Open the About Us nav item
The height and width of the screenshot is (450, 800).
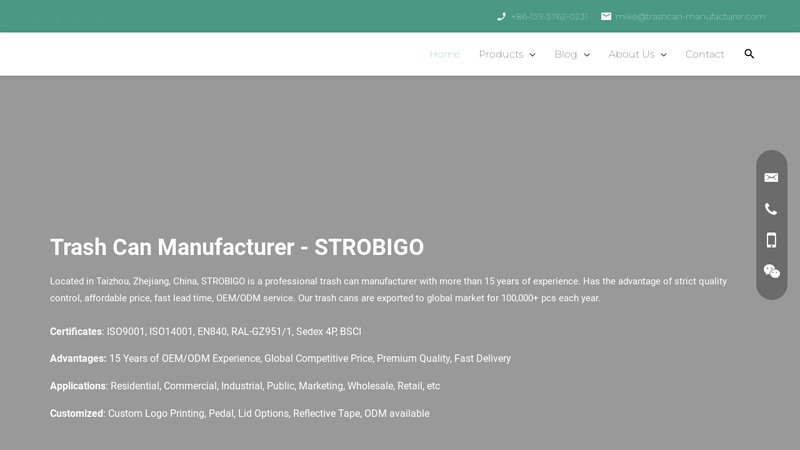coord(631,54)
